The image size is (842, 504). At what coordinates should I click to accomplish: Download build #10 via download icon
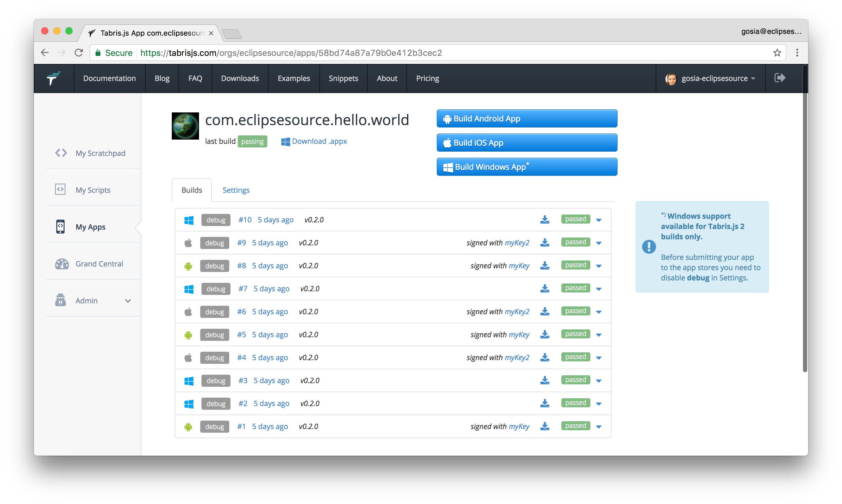pyautogui.click(x=545, y=219)
